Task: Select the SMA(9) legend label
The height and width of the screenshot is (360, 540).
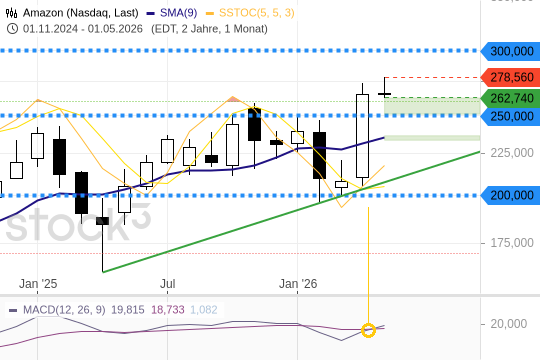Action: point(178,13)
